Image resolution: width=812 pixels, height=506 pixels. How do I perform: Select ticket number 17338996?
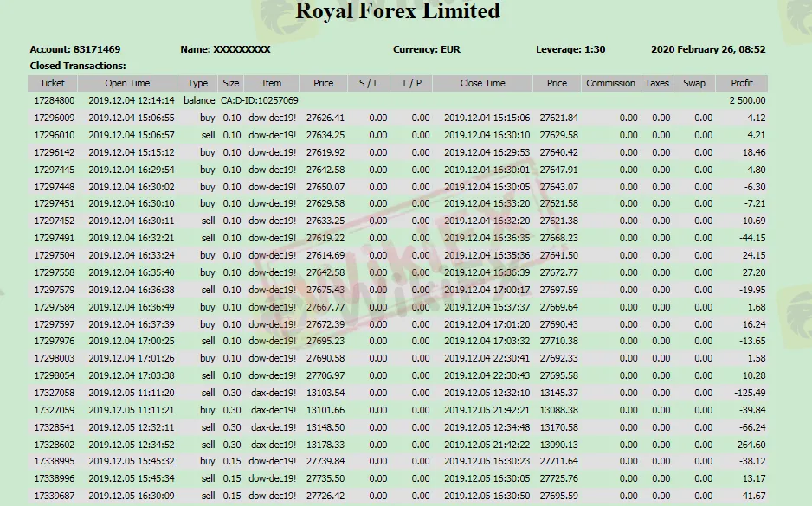click(55, 478)
